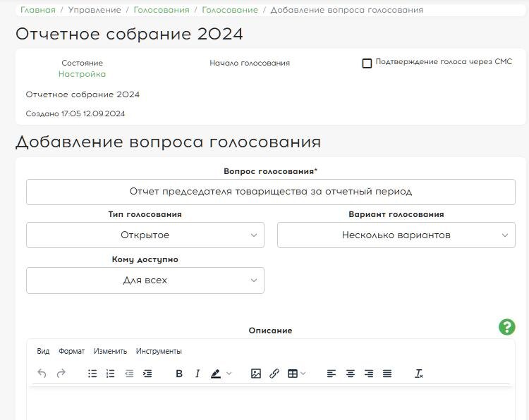Open the Инструменты editor menu
This screenshot has height=420, width=529.
pyautogui.click(x=159, y=351)
